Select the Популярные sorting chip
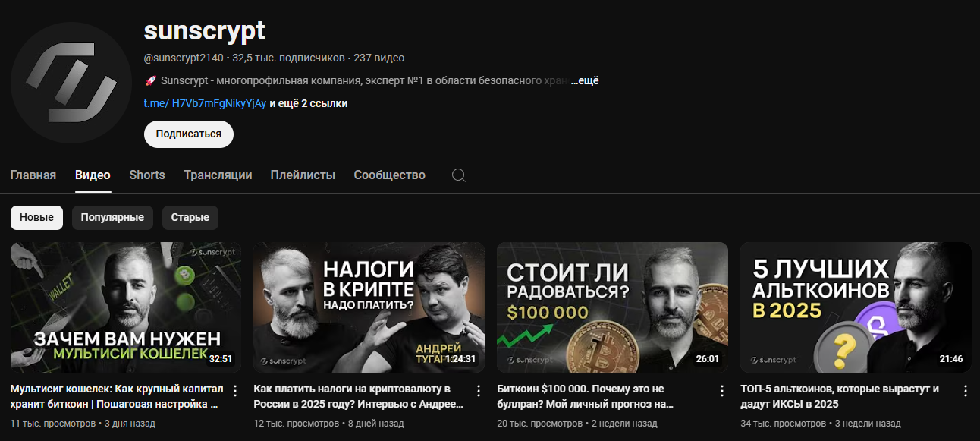The image size is (980, 441). (x=112, y=217)
